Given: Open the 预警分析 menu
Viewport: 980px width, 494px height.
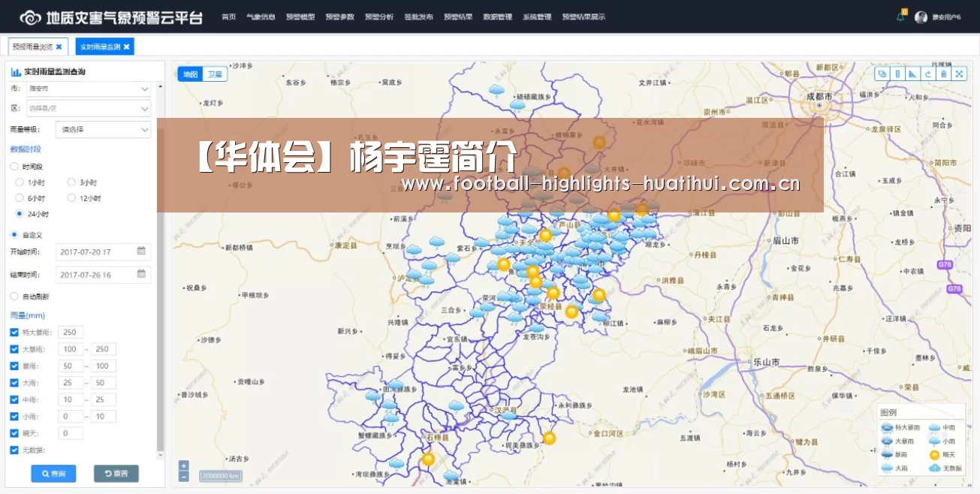Looking at the screenshot, I should 379,17.
